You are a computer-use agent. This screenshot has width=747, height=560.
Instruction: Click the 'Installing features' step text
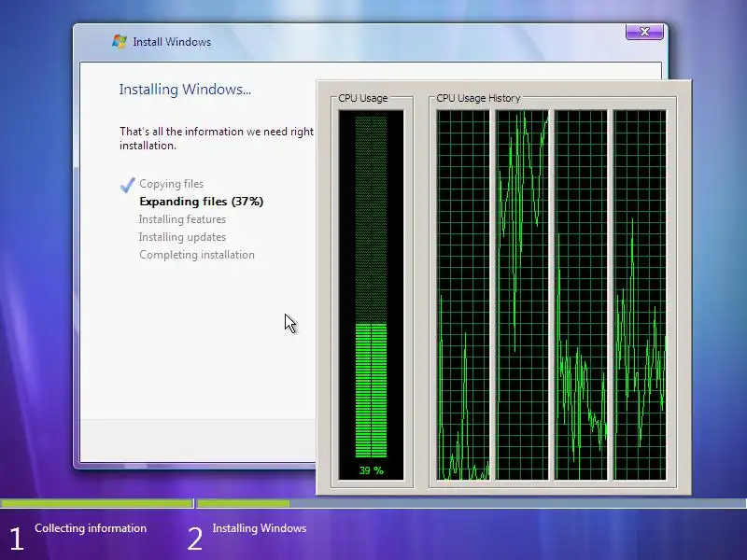point(182,219)
